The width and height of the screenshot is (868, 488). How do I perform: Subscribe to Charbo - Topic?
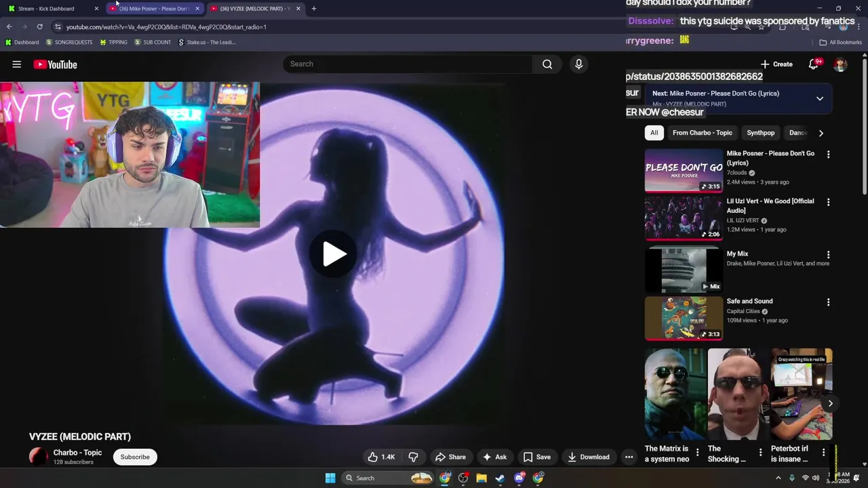point(135,457)
